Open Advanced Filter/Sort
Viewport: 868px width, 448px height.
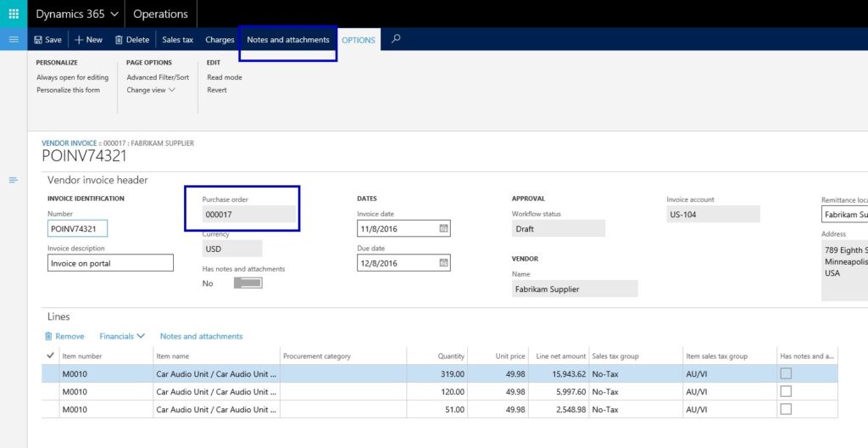[x=158, y=77]
